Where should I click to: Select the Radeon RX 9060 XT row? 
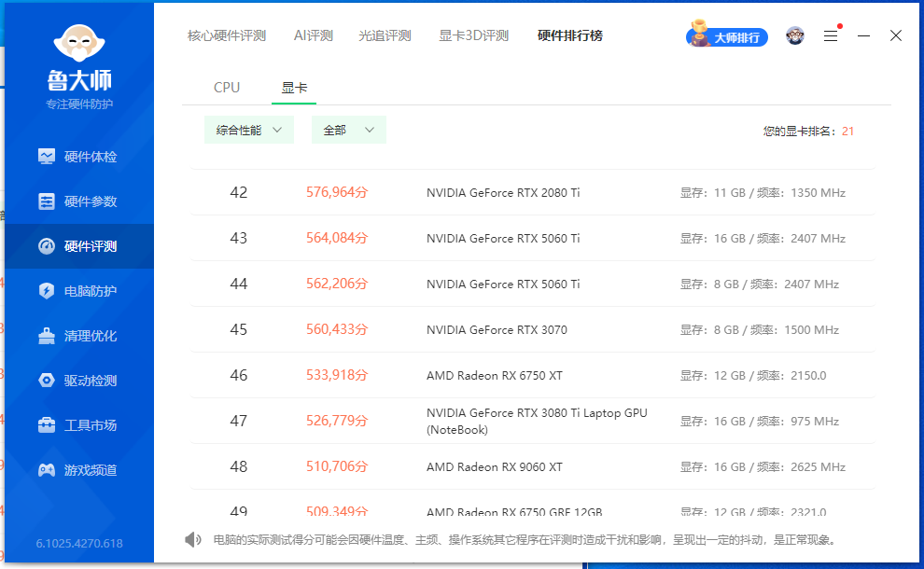[533, 466]
